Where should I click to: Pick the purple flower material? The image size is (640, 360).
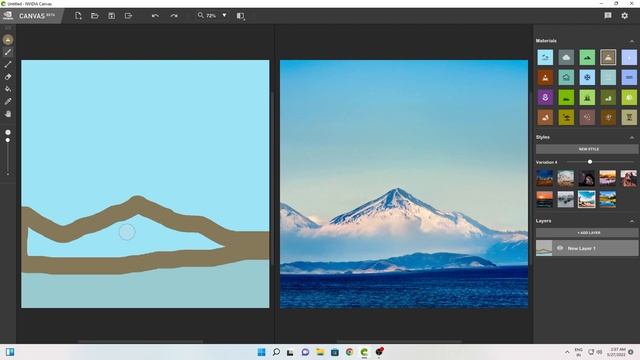[545, 98]
